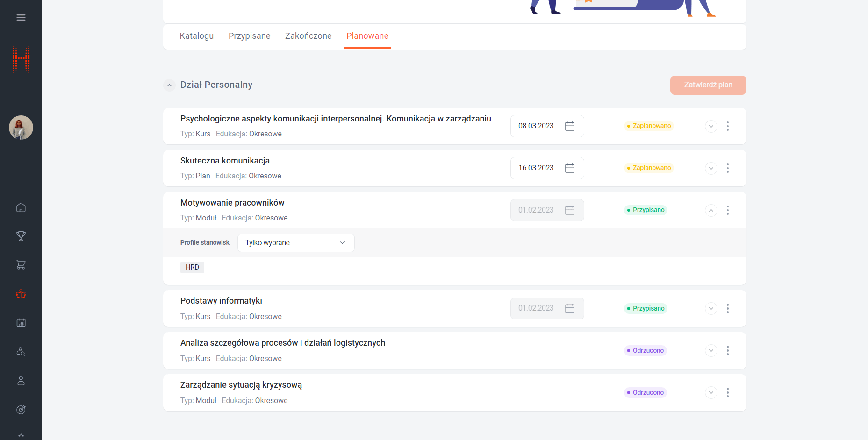The width and height of the screenshot is (868, 440).
Task: Open date picker for 08.03.2023 field
Action: tap(569, 126)
